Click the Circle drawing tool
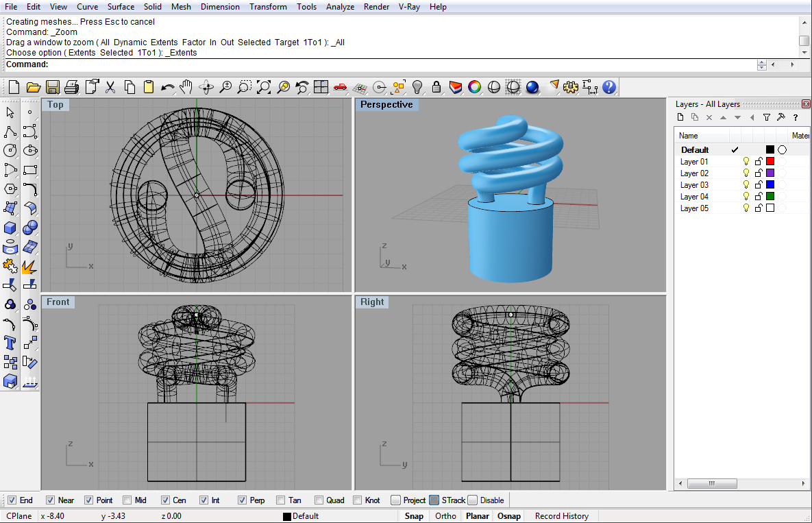 pos(10,151)
